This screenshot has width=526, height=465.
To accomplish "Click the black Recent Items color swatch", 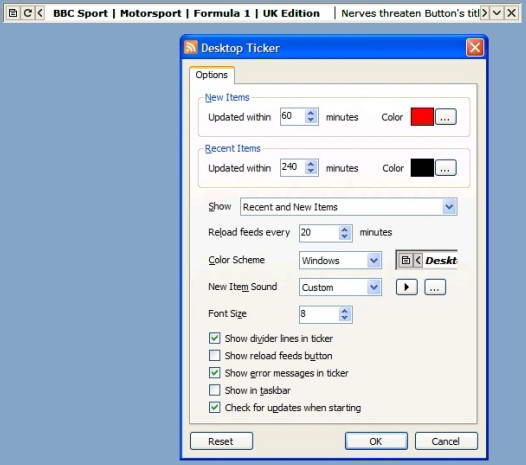I will tap(422, 168).
